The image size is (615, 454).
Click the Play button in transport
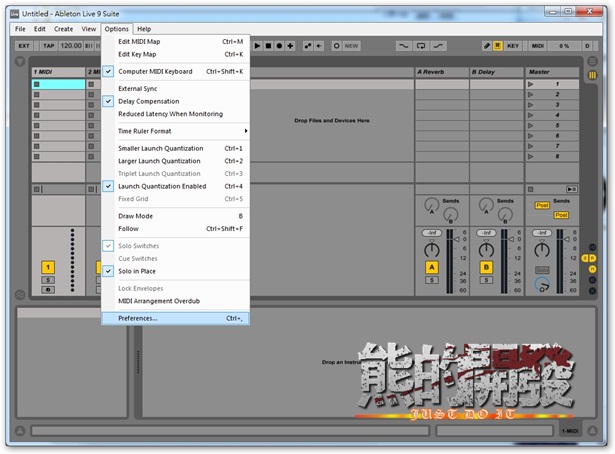(x=257, y=46)
